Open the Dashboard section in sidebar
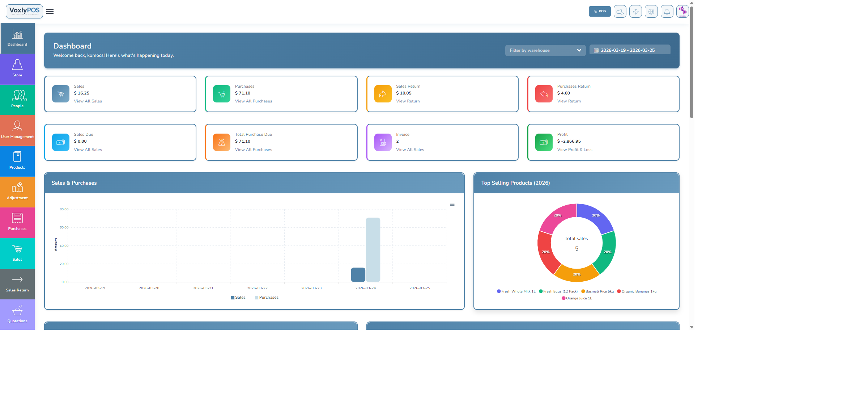 point(17,37)
